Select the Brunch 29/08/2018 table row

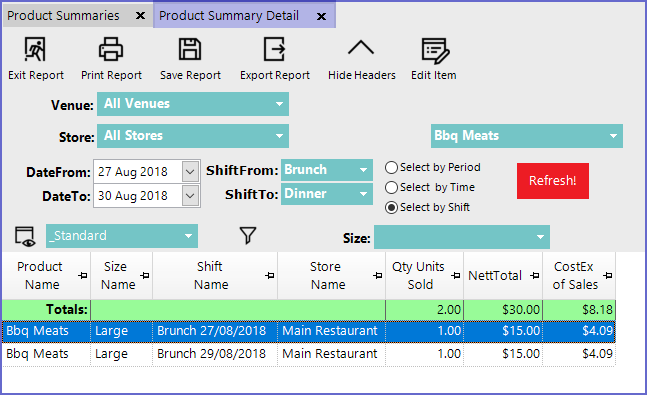pos(309,354)
